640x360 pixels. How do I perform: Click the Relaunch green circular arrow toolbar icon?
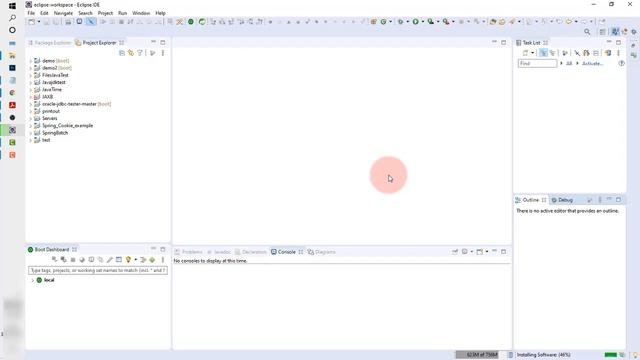202,22
